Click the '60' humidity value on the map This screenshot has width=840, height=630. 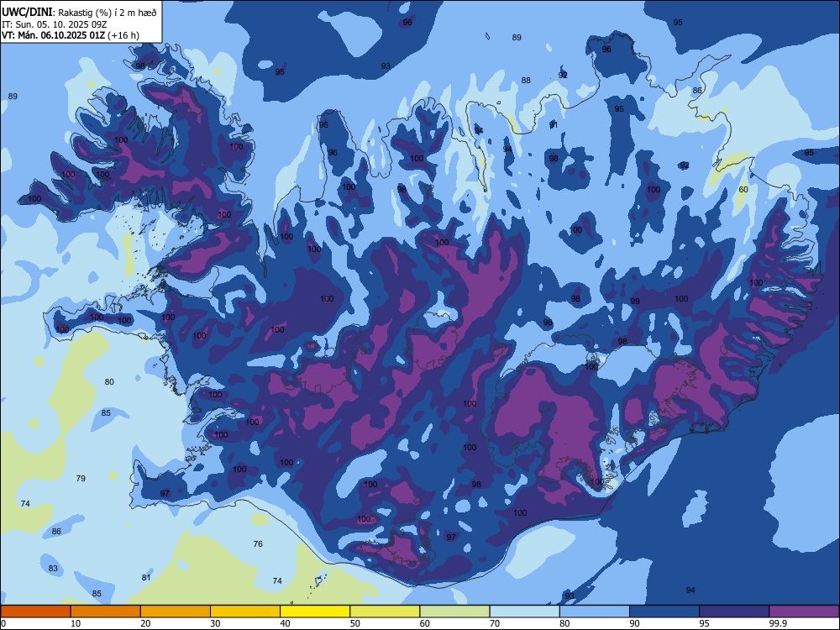[x=743, y=190]
